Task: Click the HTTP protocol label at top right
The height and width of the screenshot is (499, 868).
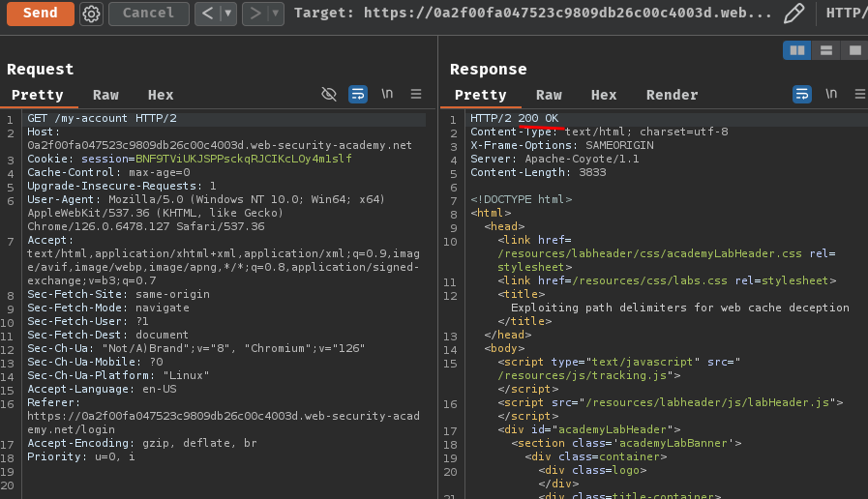Action: coord(847,13)
